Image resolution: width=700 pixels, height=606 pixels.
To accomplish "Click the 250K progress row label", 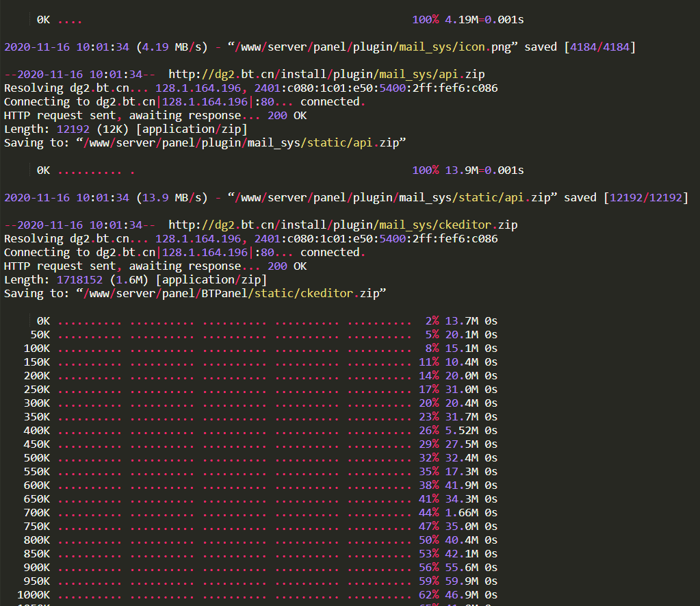I will coord(36,390).
